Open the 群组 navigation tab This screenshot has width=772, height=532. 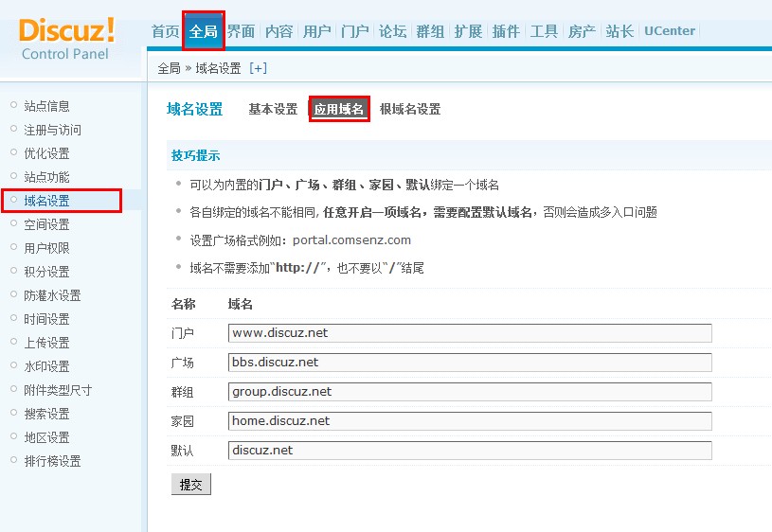coord(430,31)
